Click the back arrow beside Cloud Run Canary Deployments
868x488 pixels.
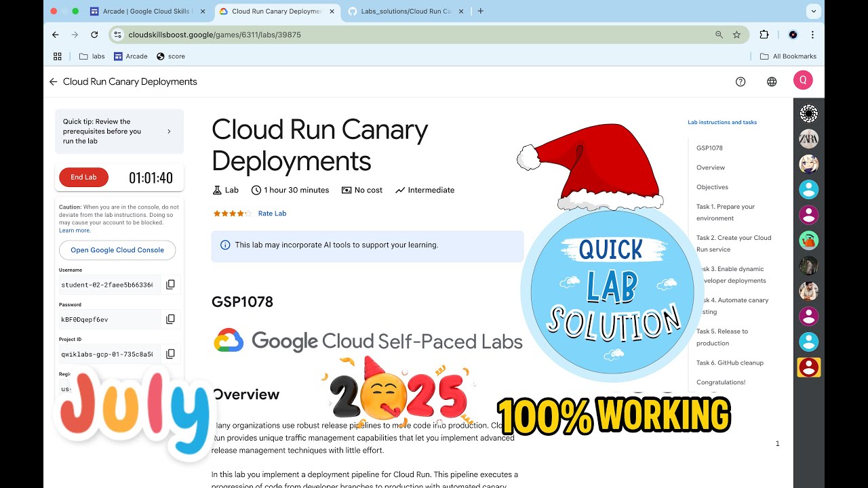click(53, 81)
